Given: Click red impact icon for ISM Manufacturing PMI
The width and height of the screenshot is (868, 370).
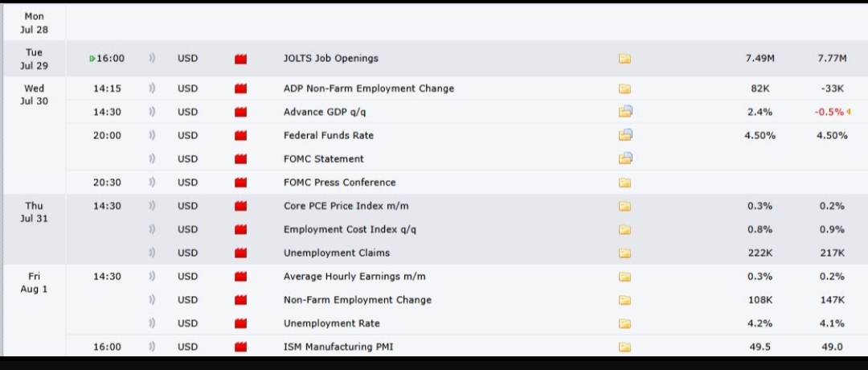Looking at the screenshot, I should [240, 347].
